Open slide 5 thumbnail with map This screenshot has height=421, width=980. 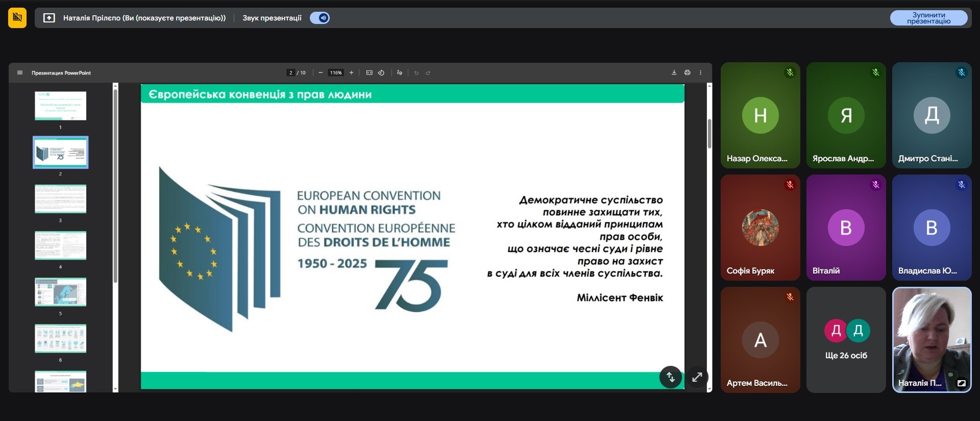(x=60, y=292)
